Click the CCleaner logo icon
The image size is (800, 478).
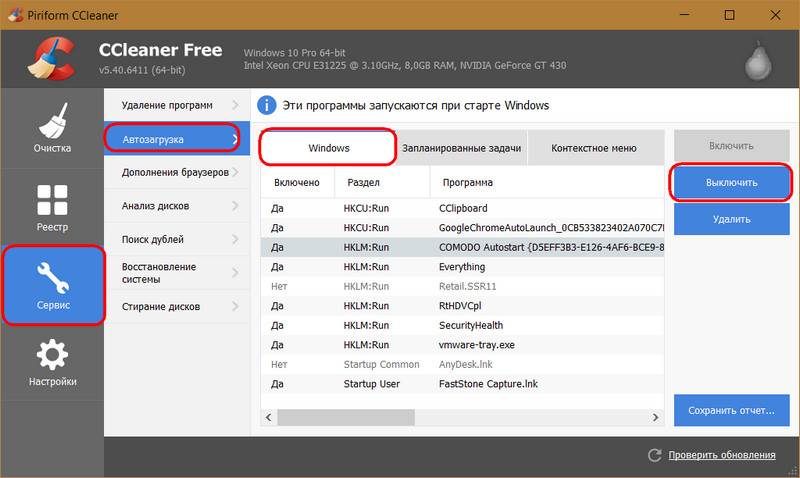pos(52,59)
